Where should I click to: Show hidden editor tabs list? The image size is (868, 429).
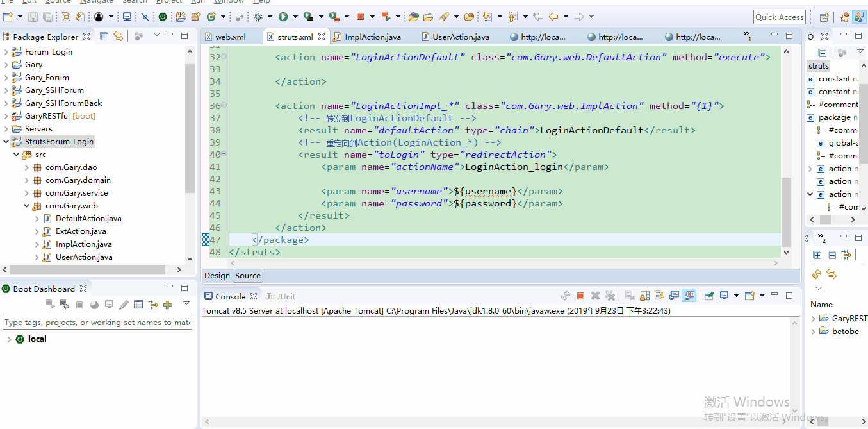pos(747,36)
